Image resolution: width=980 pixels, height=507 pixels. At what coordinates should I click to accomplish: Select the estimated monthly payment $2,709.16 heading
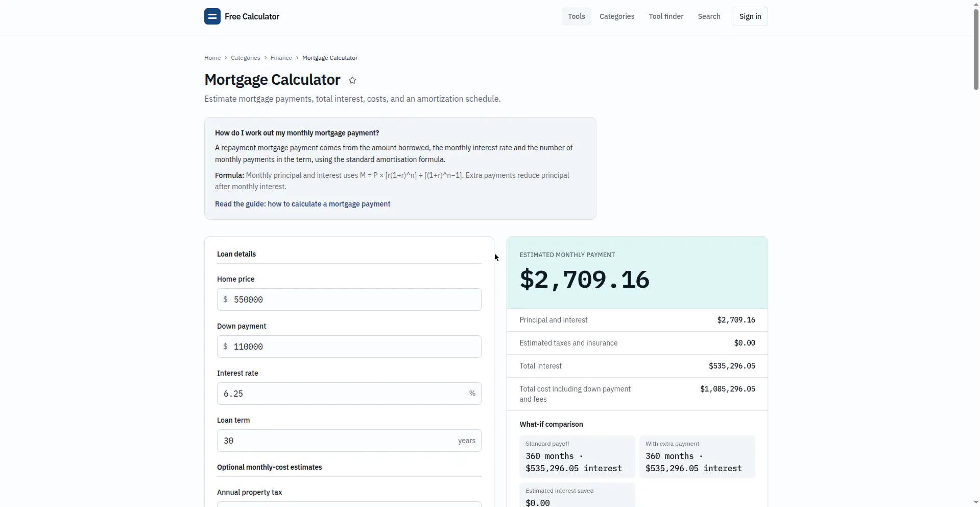(x=584, y=280)
